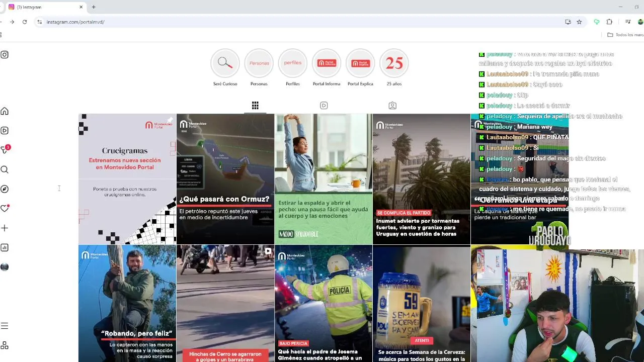Screen dimensions: 644x362
Task: Close the Instagram browser tab
Action: point(81,7)
